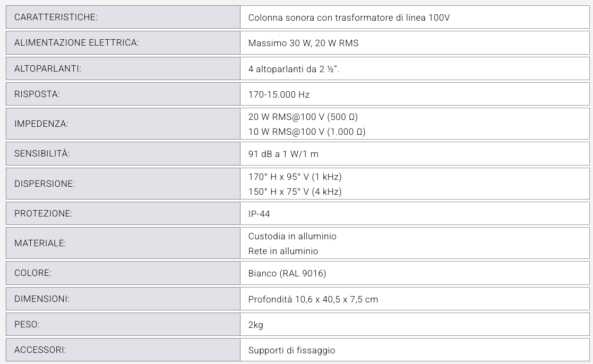Select the '170-15.000 Hz' frequency value
Screen dimensions: 593x364
[279, 94]
